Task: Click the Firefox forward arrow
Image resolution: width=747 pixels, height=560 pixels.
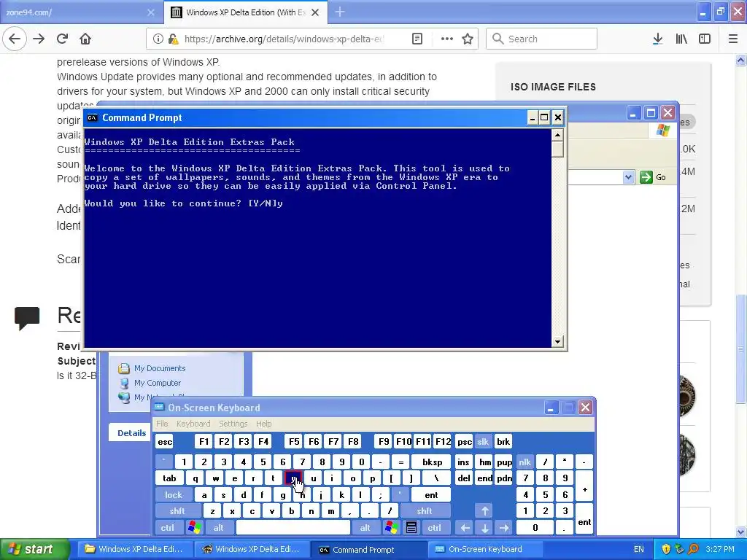Action: tap(39, 39)
